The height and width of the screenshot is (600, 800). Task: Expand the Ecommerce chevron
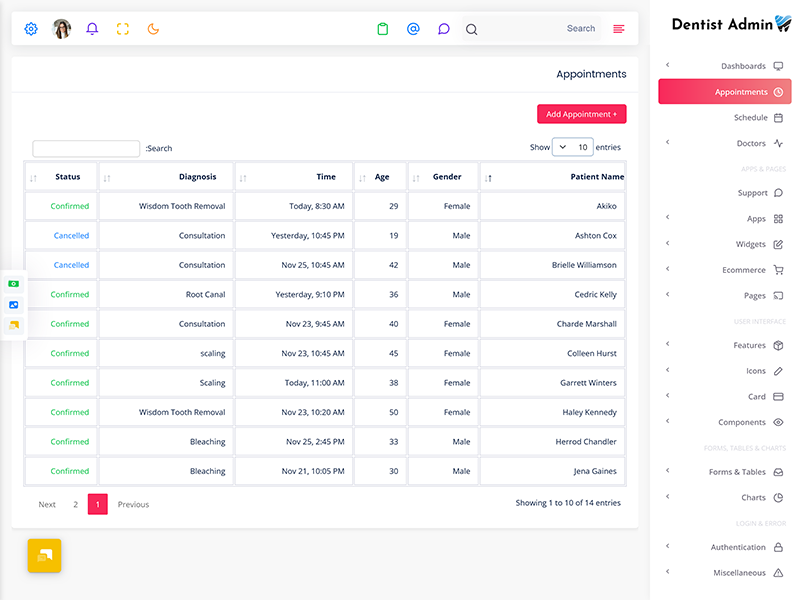667,268
